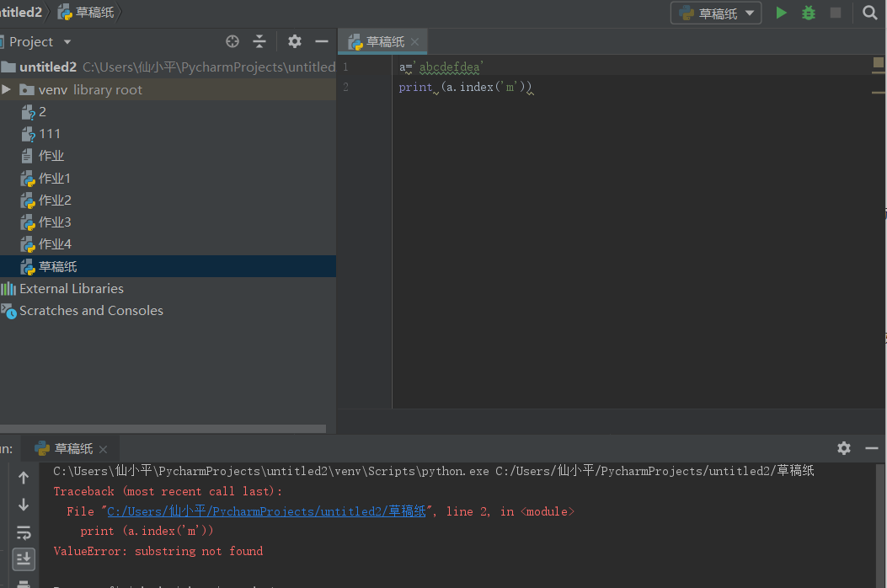This screenshot has width=887, height=588.
Task: Click the gray stop execution button
Action: (x=835, y=13)
